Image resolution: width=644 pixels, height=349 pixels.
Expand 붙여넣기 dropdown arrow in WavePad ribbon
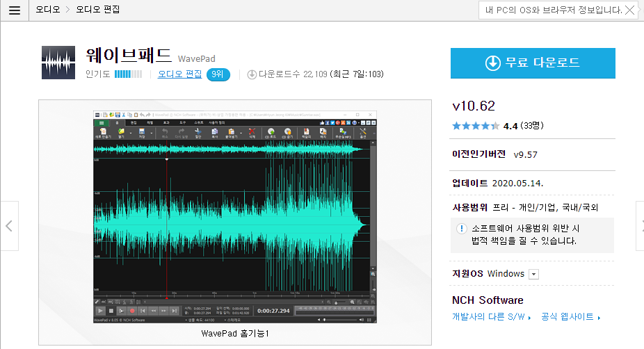click(x=241, y=133)
